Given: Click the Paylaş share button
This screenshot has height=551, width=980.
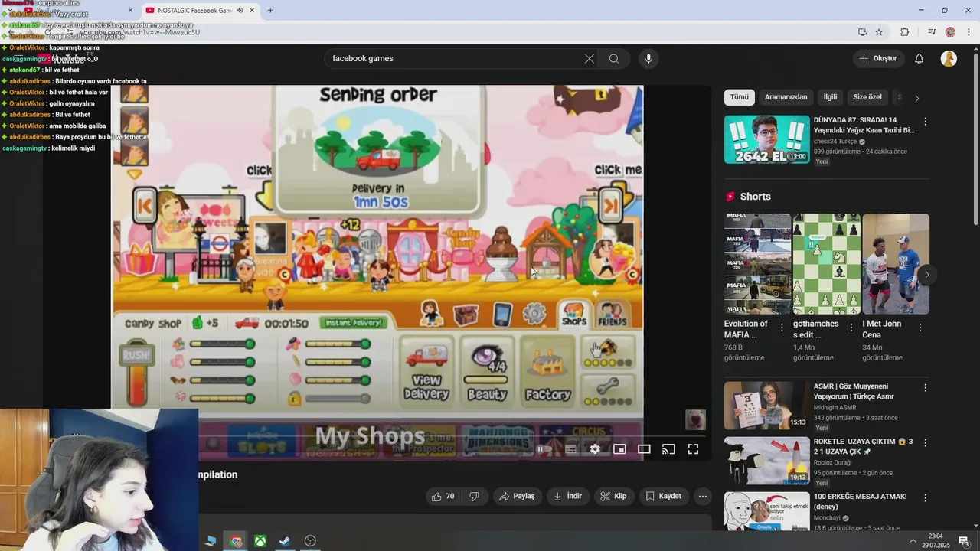Looking at the screenshot, I should 518,497.
